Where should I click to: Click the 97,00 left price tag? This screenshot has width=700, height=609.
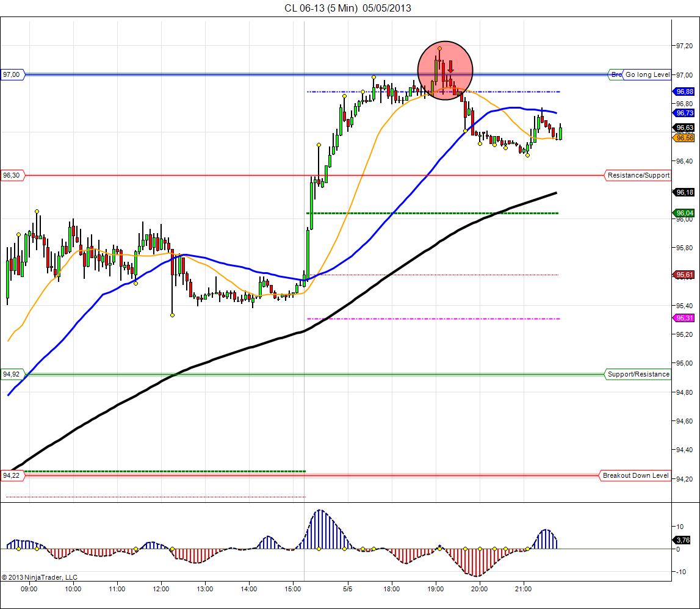[x=12, y=74]
